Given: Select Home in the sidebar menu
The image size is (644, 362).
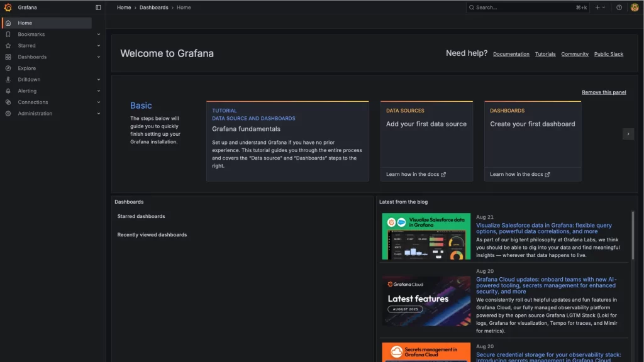Looking at the screenshot, I should pyautogui.click(x=25, y=23).
